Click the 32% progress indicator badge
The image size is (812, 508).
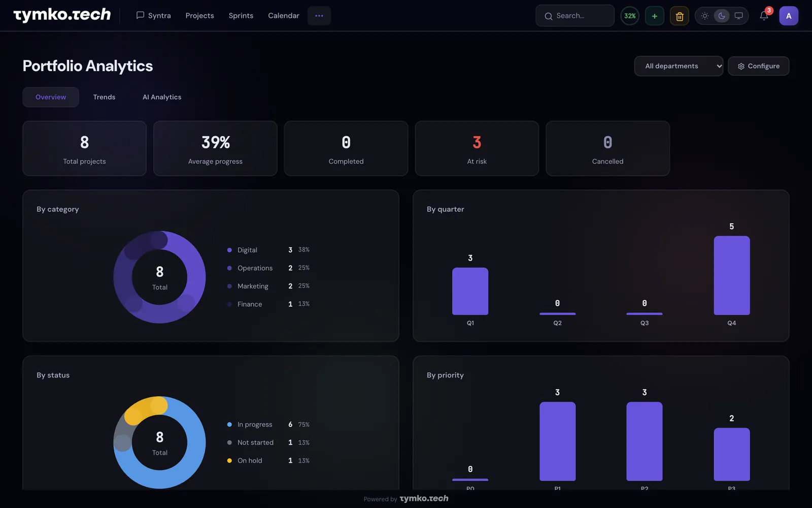pyautogui.click(x=630, y=16)
